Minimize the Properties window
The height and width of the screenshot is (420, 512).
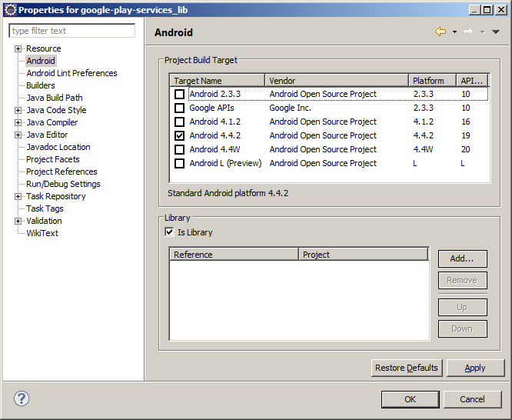tap(474, 10)
